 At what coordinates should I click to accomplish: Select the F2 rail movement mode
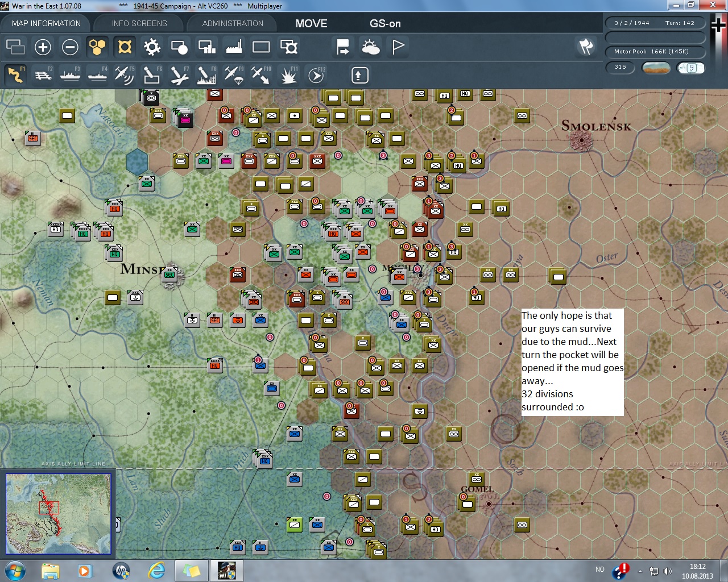(x=43, y=75)
